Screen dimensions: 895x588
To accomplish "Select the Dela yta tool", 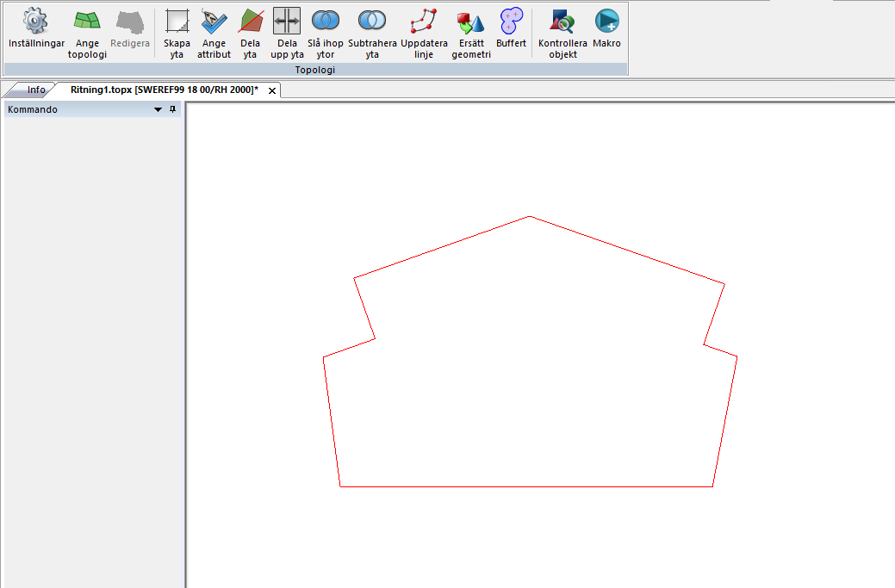I will coord(250,33).
